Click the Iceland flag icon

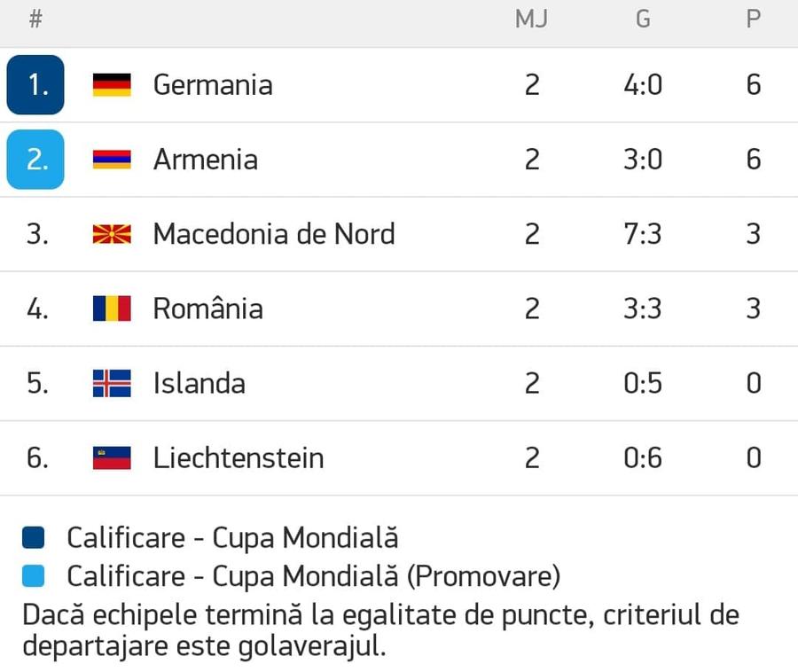pos(112,383)
